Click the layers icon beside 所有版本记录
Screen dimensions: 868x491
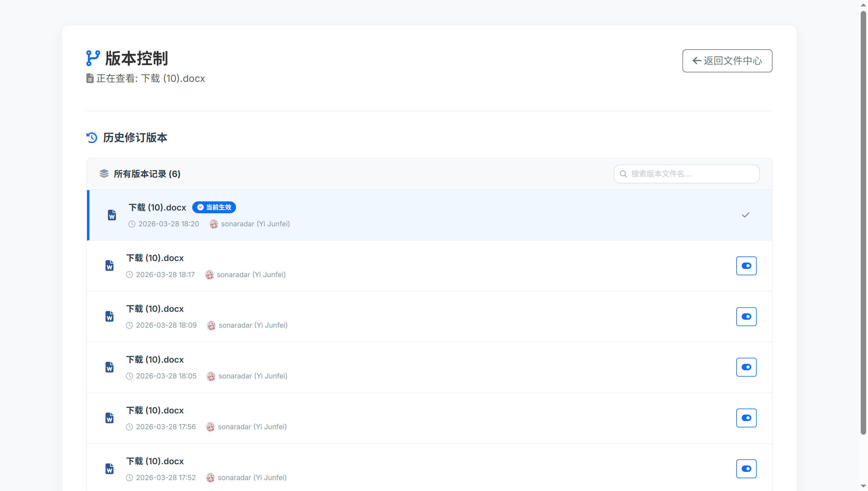pyautogui.click(x=104, y=174)
